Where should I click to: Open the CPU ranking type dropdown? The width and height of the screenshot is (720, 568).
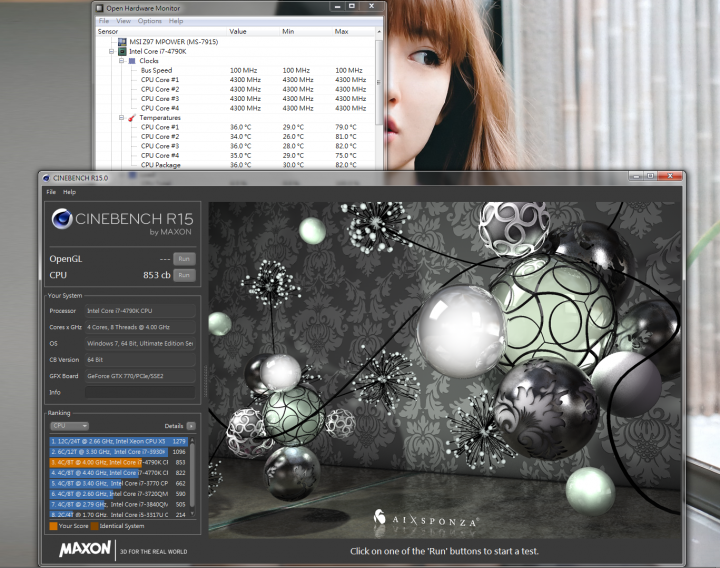[69, 426]
